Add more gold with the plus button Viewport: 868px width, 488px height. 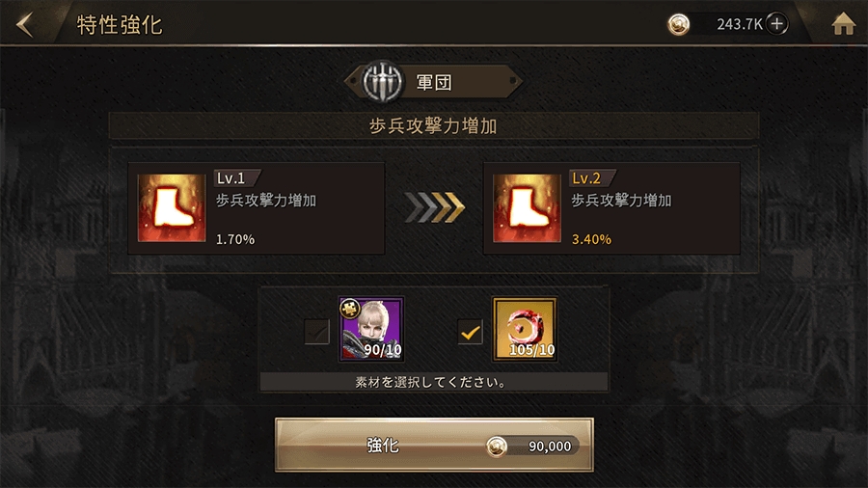tap(776, 24)
